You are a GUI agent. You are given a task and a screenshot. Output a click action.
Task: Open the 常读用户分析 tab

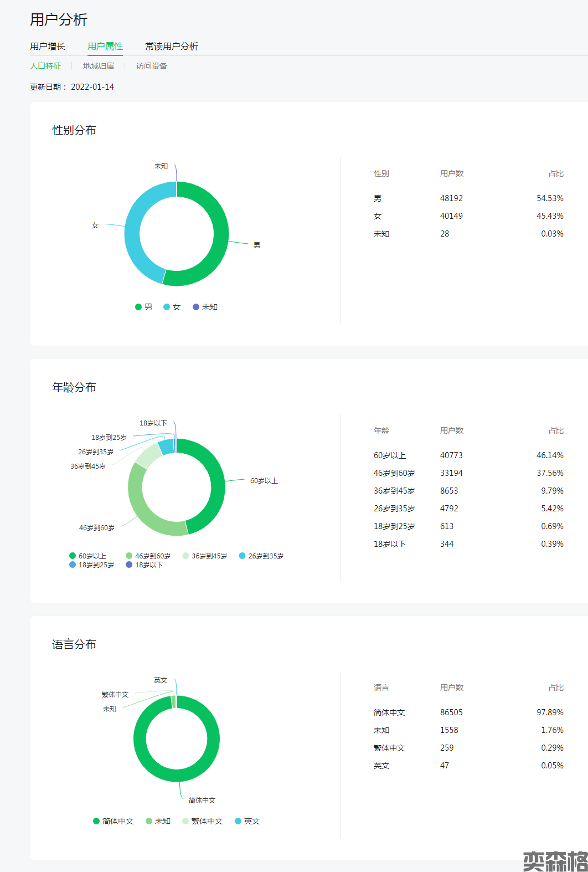[171, 46]
